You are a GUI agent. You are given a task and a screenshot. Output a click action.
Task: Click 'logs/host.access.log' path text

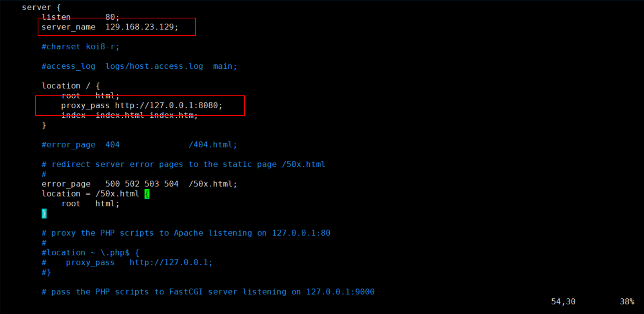coord(154,66)
